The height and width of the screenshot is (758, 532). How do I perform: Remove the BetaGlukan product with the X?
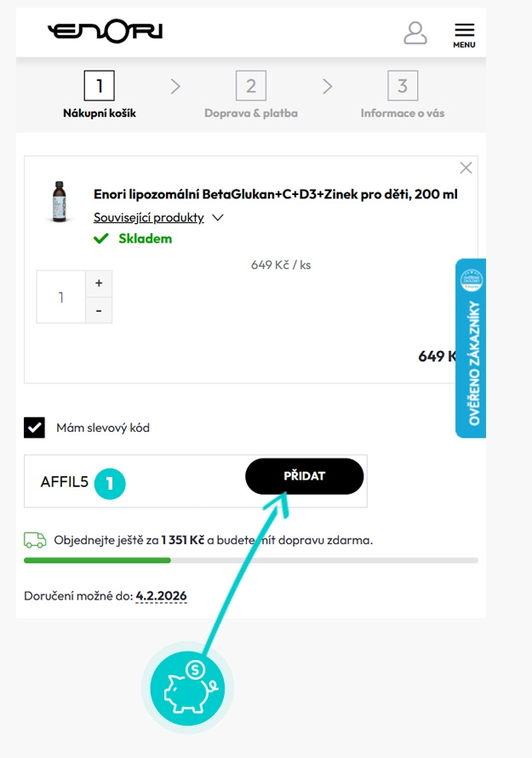pyautogui.click(x=466, y=166)
